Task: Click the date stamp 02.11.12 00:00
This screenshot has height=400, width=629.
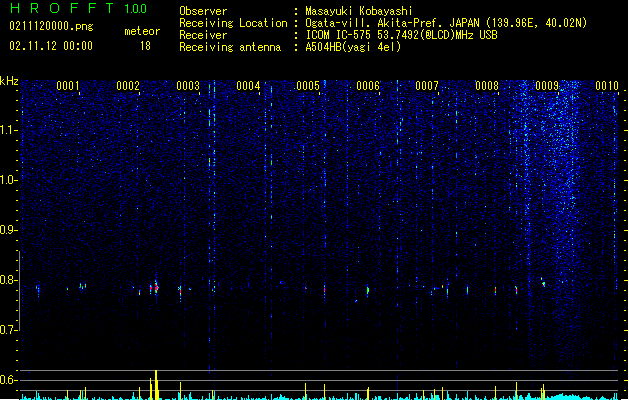Action: pyautogui.click(x=51, y=46)
